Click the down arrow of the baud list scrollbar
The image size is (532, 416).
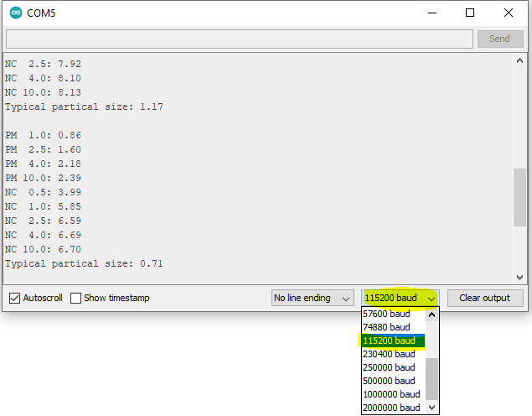coord(432,407)
